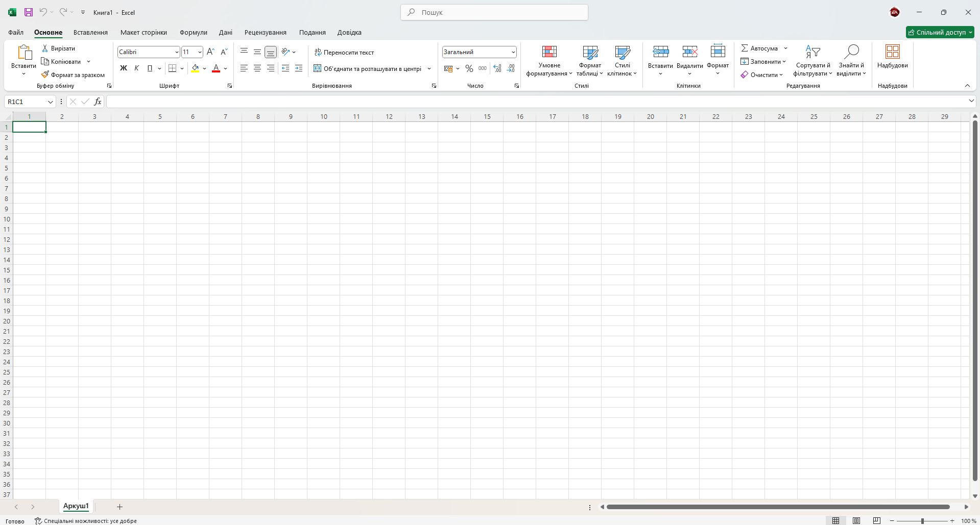This screenshot has width=980, height=525.
Task: Open the Calibri font name dropdown
Action: 177,52
